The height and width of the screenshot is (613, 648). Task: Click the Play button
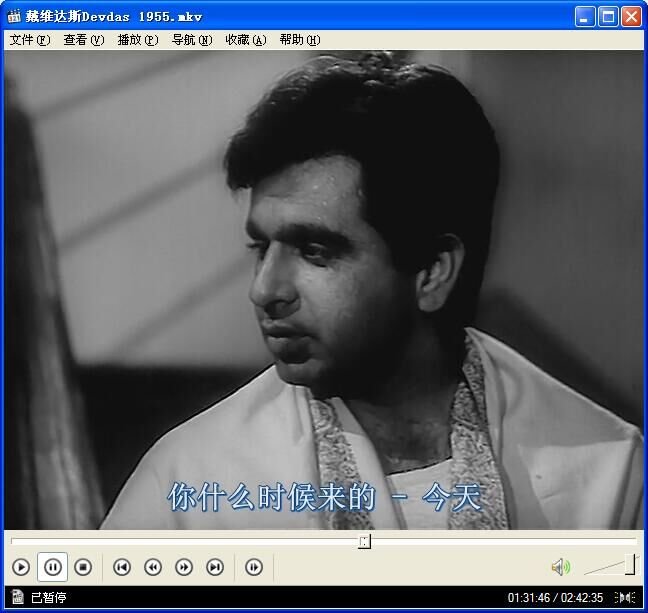(x=21, y=567)
